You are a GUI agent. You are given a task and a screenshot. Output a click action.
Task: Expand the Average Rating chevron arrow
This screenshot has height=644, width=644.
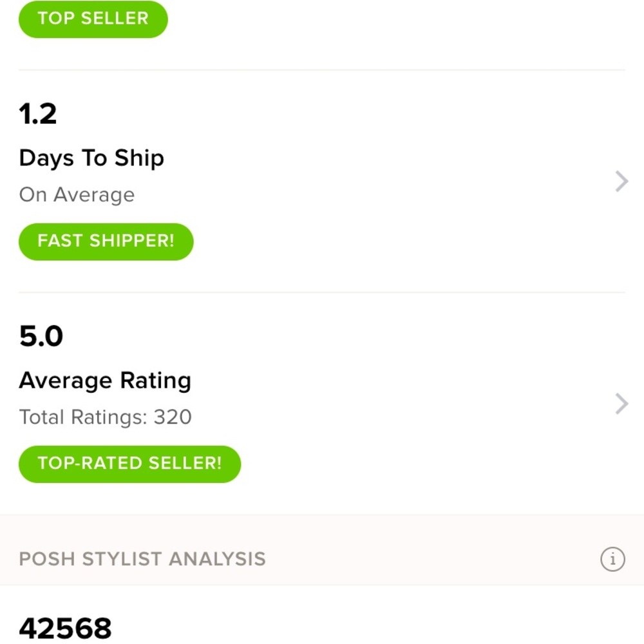[622, 403]
